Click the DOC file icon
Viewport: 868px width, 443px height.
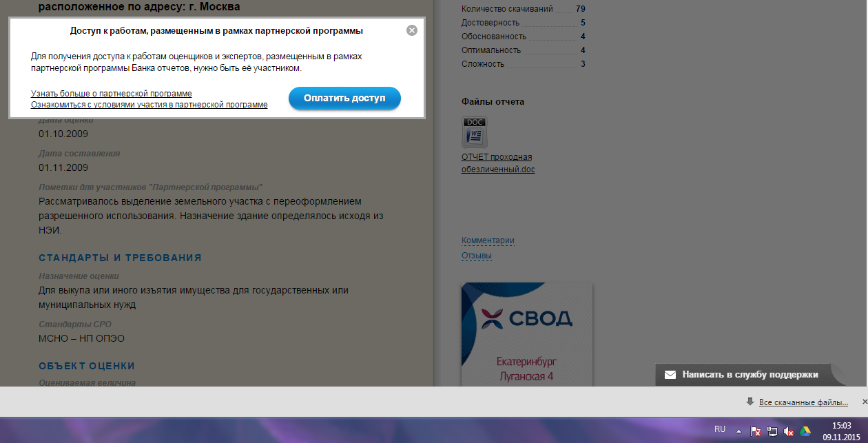coord(475,132)
